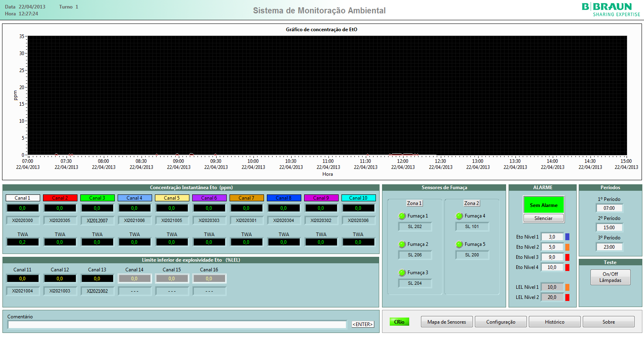Select the red Canal 2 legend label
Image resolution: width=644 pixels, height=337 pixels.
pos(60,198)
